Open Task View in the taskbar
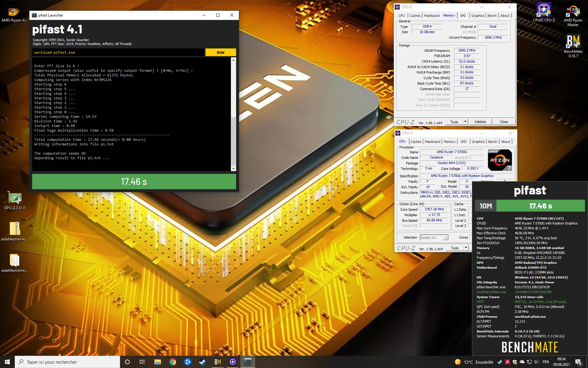Screen dimensions: 588x368 [x=142, y=362]
